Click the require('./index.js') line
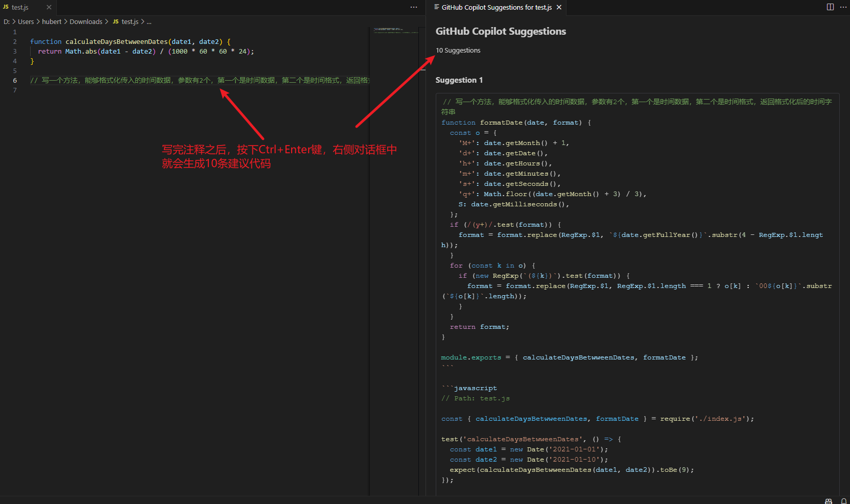Screen dimensions: 850x504 click(x=598, y=419)
